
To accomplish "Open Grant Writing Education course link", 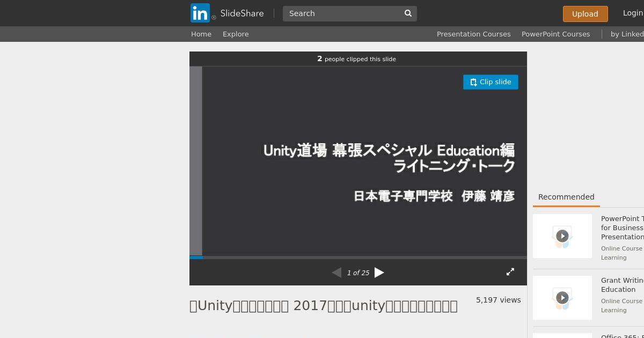I will pyautogui.click(x=622, y=285).
